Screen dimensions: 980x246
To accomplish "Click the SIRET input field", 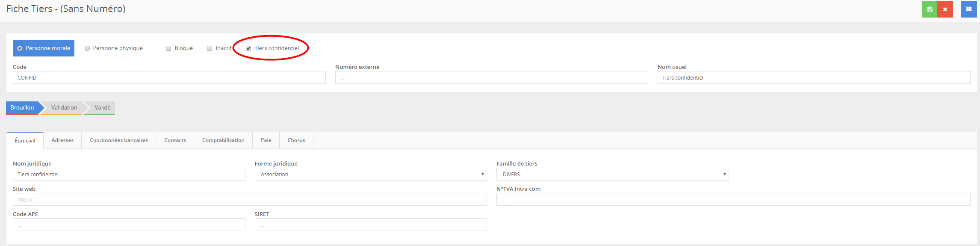I will pyautogui.click(x=370, y=225).
